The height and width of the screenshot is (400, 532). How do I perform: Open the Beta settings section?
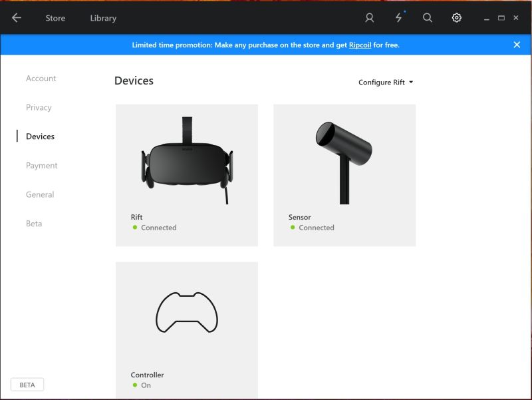34,224
